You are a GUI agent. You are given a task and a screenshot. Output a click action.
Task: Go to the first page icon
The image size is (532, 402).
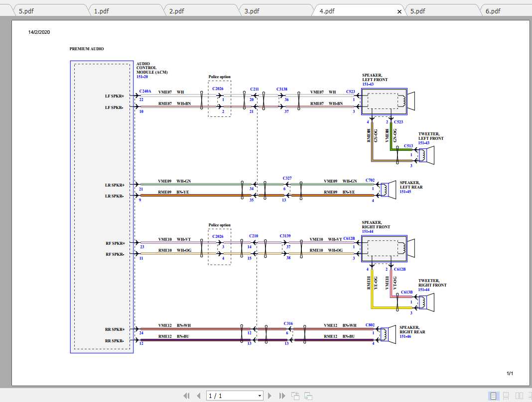186,396
